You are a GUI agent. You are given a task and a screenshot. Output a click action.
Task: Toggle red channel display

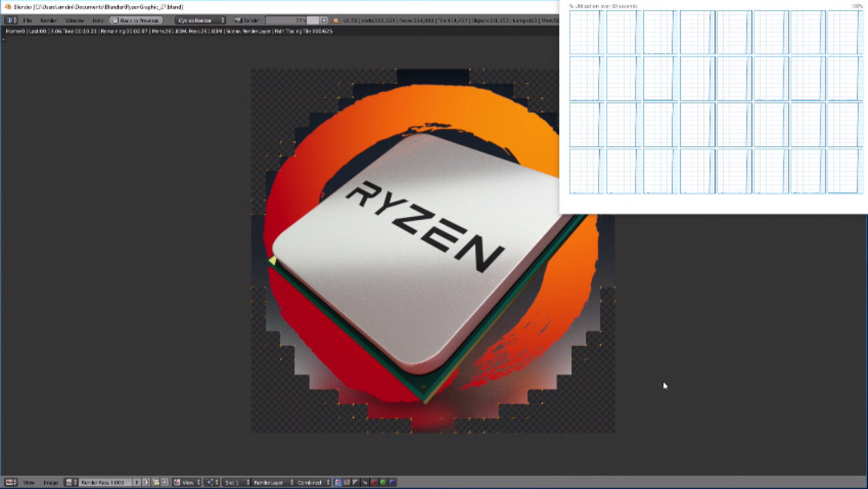[373, 482]
